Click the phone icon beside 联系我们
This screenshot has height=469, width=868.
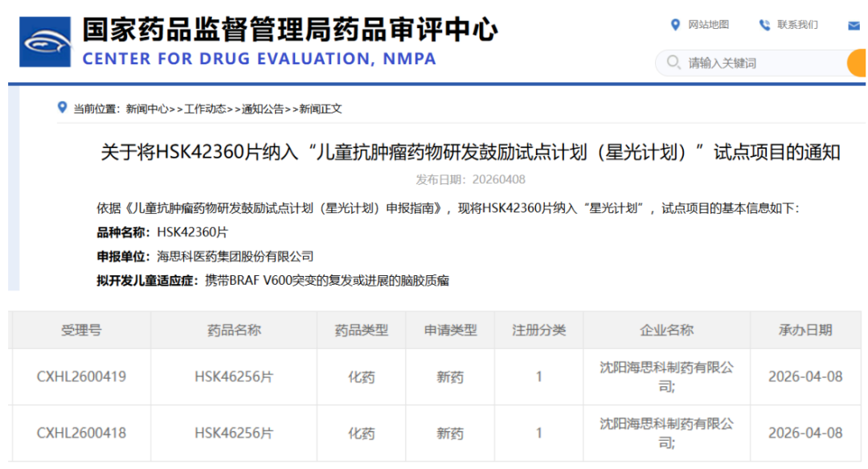pos(764,25)
